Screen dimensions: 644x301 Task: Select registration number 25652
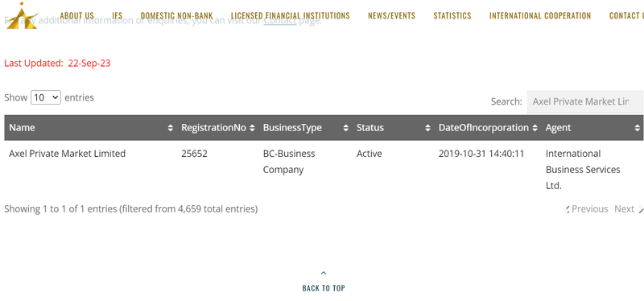coord(194,154)
